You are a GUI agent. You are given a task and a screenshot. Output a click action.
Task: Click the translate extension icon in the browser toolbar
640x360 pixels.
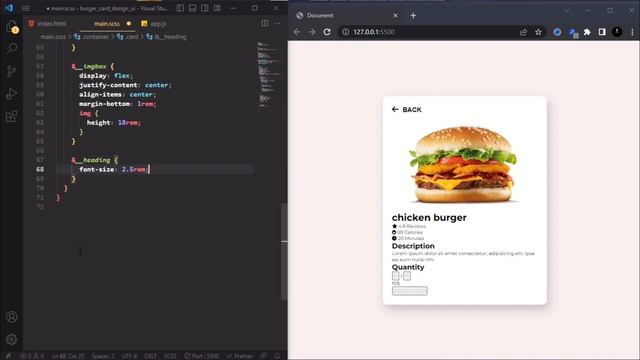[x=573, y=32]
